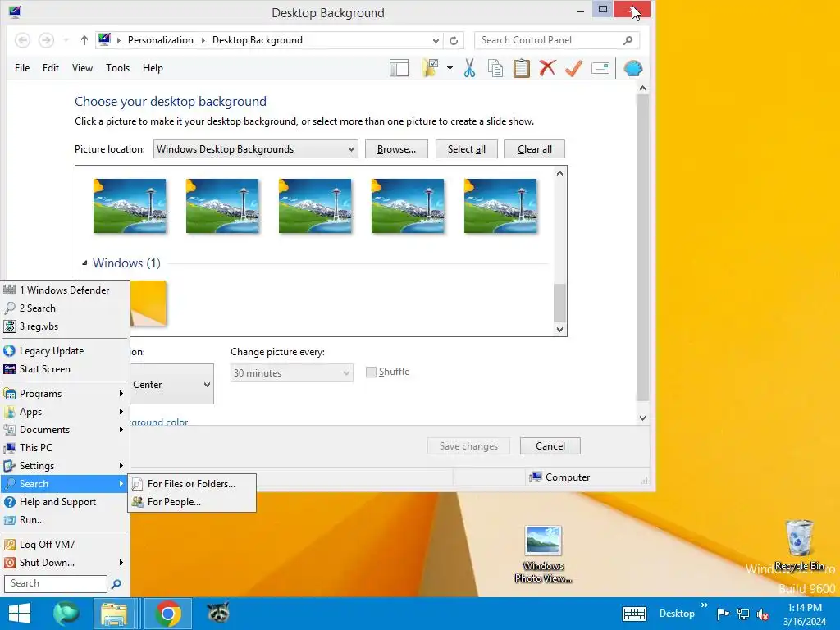
Task: Open the recent locations dropdown arrow
Action: 66,40
